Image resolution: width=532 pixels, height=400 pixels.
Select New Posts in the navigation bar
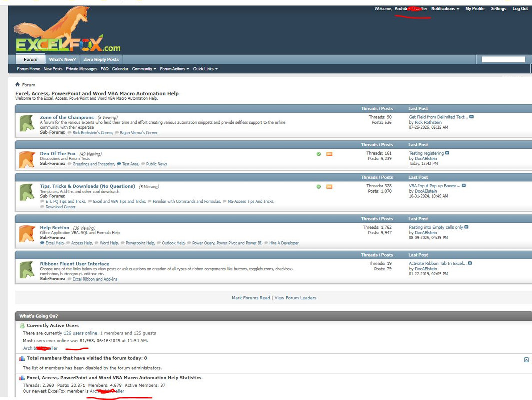53,69
